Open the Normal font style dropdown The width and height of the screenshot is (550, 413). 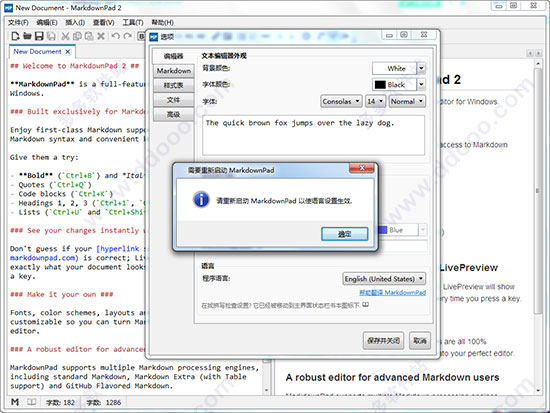[x=407, y=101]
